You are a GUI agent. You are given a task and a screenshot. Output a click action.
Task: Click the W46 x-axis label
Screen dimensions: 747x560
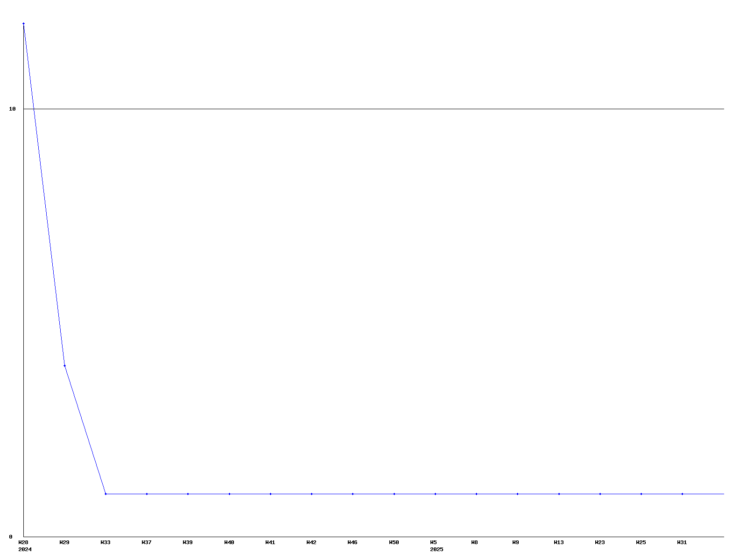[352, 542]
